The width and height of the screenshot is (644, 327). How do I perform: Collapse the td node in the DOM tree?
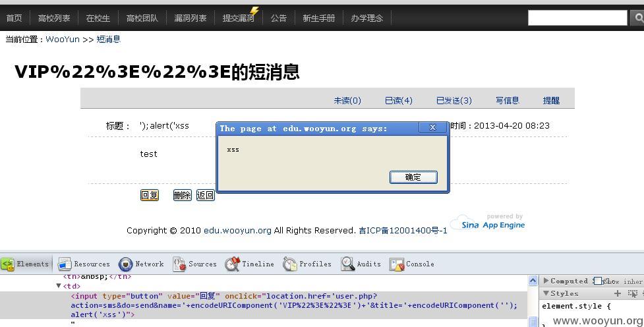click(x=59, y=286)
